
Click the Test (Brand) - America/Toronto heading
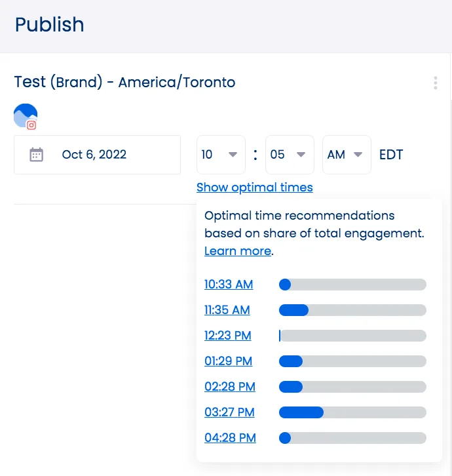(x=124, y=82)
